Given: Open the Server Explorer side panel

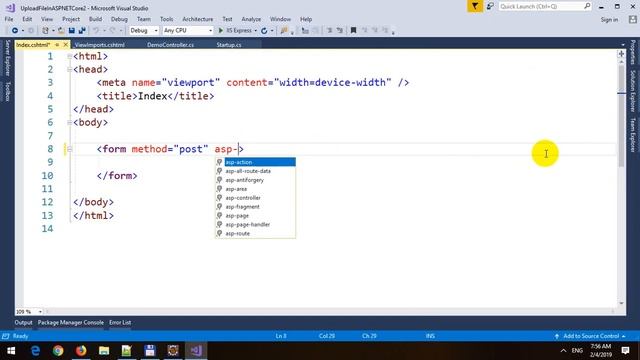Looking at the screenshot, I should [x=7, y=58].
